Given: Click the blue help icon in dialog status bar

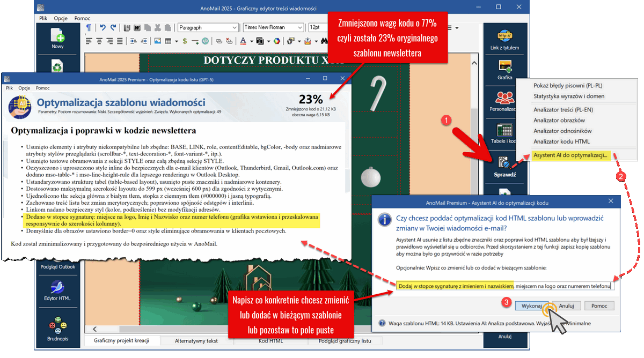Looking at the screenshot, I should pyautogui.click(x=382, y=323).
